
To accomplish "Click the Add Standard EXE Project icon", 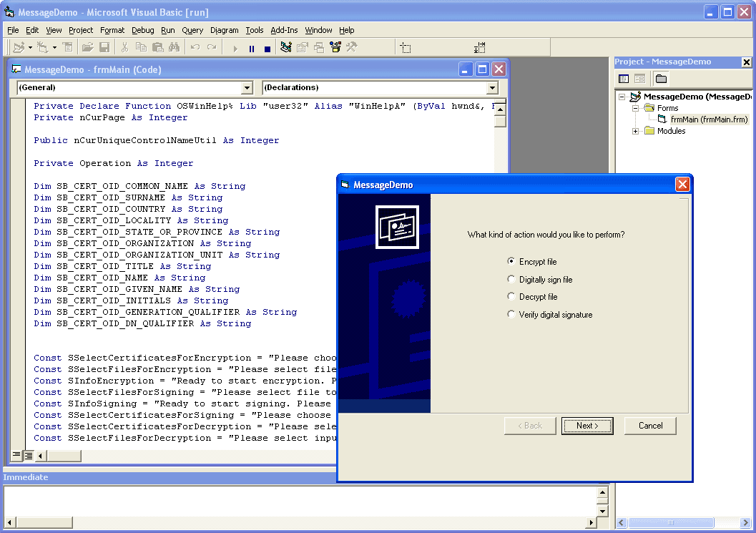I will point(19,47).
